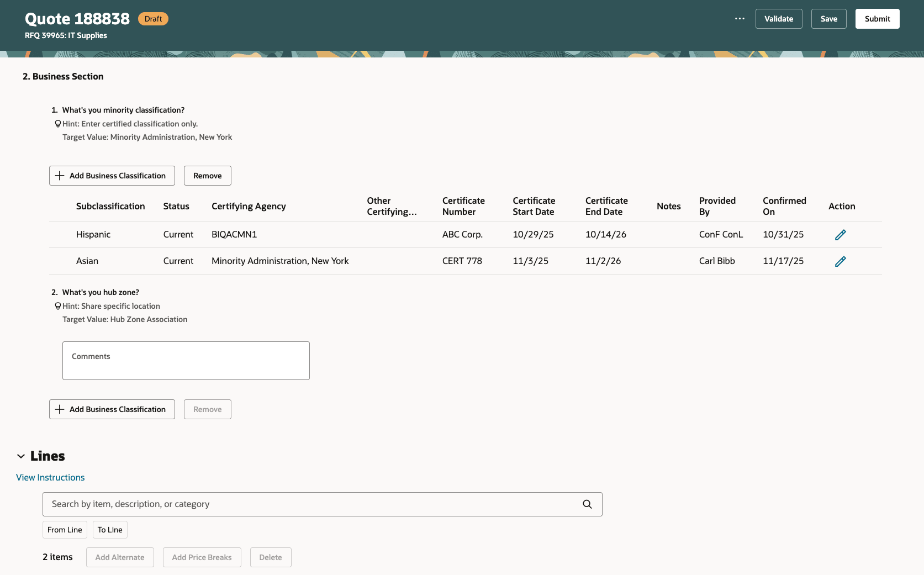Click the From Line filter button
This screenshot has width=924, height=575.
pyautogui.click(x=65, y=529)
